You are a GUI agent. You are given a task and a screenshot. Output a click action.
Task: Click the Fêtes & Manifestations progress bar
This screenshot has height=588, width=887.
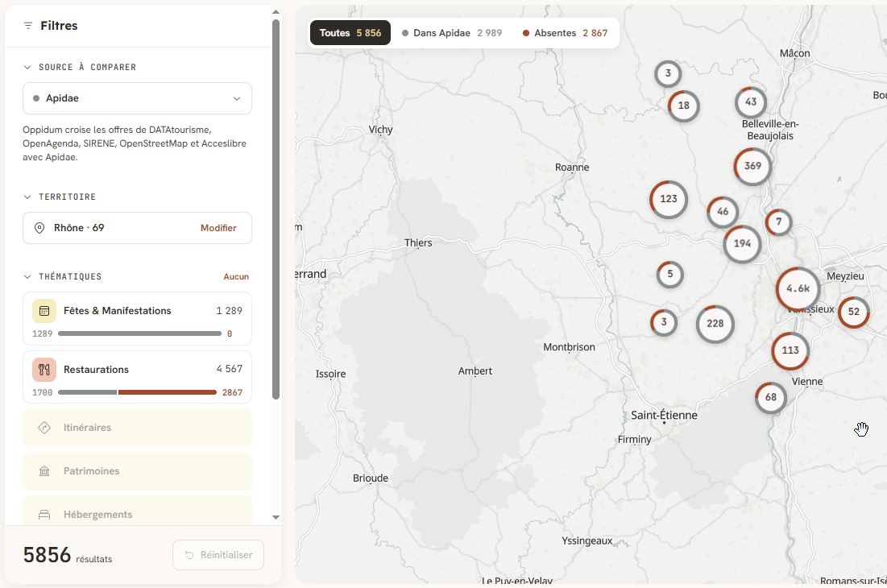pos(139,333)
